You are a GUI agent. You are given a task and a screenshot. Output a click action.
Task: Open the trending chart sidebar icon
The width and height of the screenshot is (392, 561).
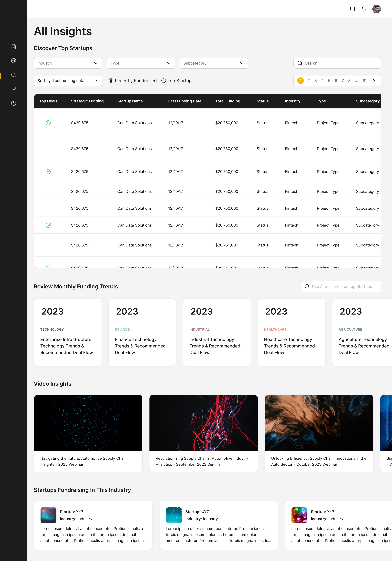coord(14,89)
